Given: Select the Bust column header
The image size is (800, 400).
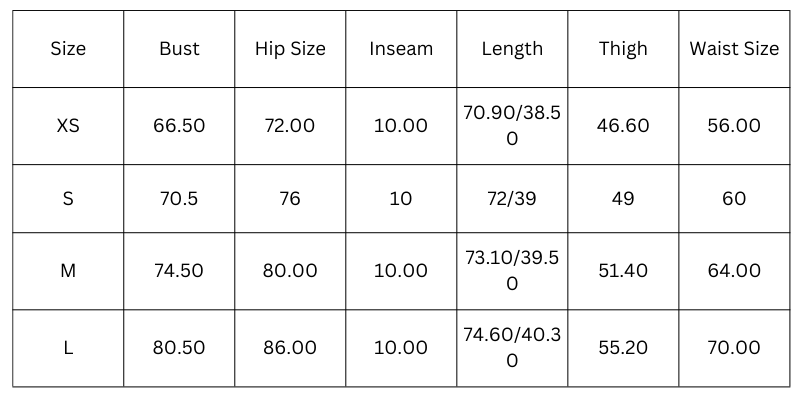Looking at the screenshot, I should click(179, 49).
